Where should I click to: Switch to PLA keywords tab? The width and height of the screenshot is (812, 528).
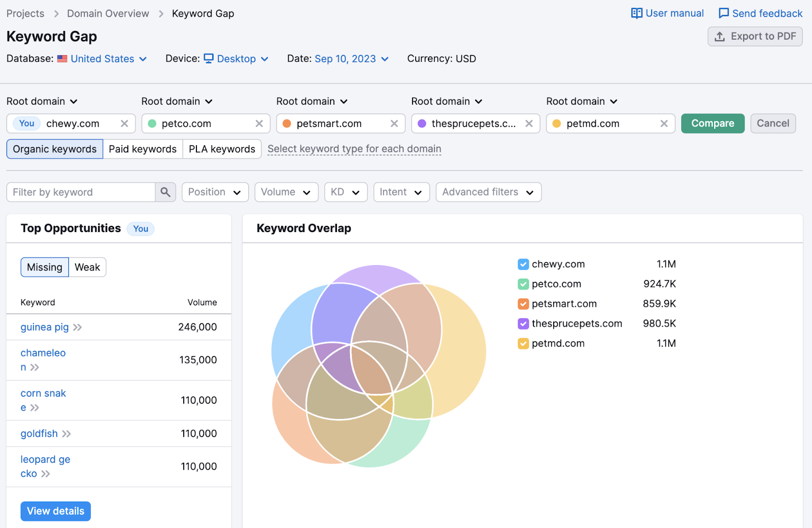pyautogui.click(x=222, y=149)
